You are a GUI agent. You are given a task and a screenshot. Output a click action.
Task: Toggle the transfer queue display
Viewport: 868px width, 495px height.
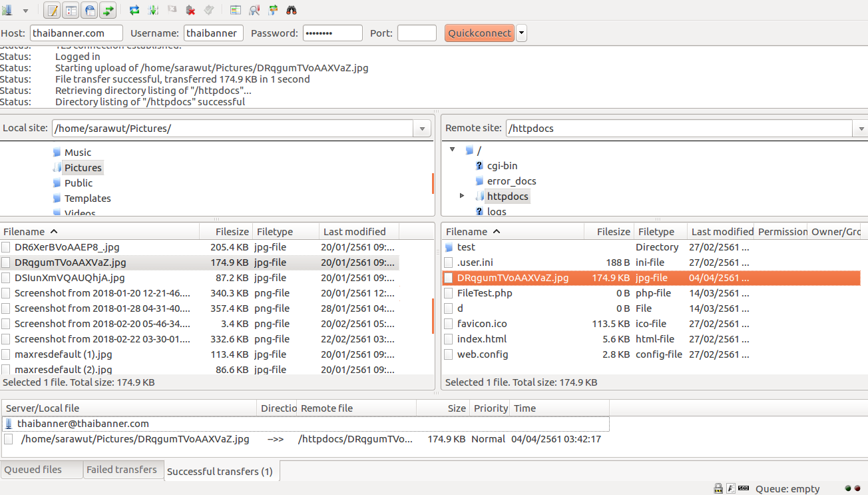point(108,10)
